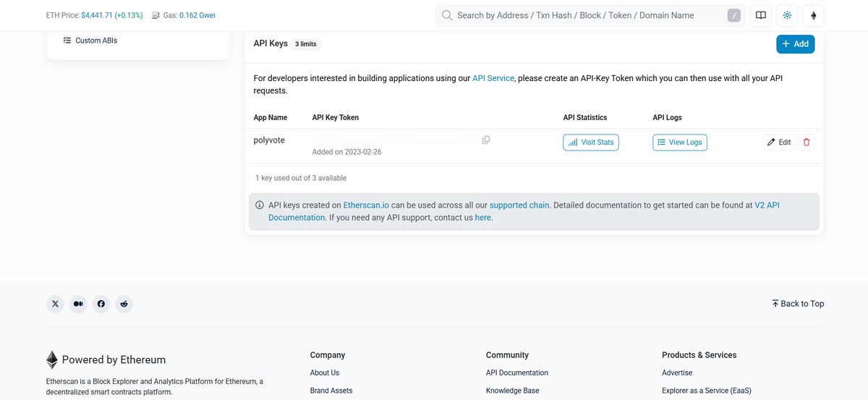
Task: Click the polyvote app name
Action: coord(269,140)
